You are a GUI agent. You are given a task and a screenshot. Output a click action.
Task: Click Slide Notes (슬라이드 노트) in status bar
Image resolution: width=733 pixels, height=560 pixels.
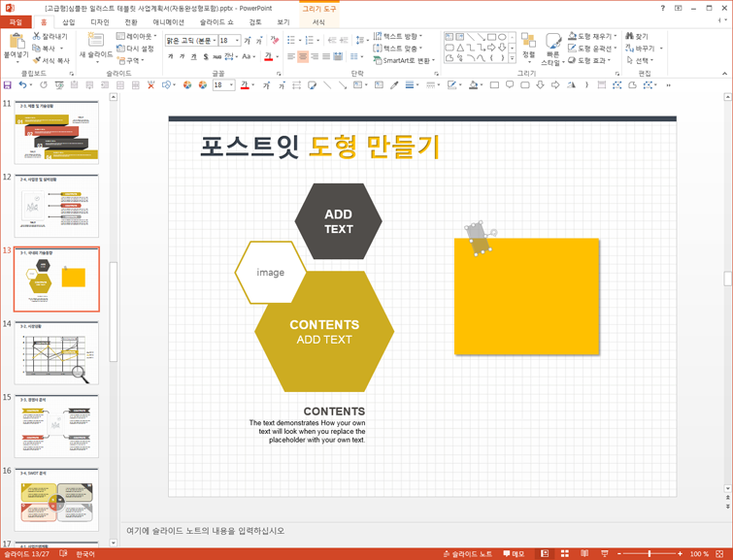coord(468,554)
